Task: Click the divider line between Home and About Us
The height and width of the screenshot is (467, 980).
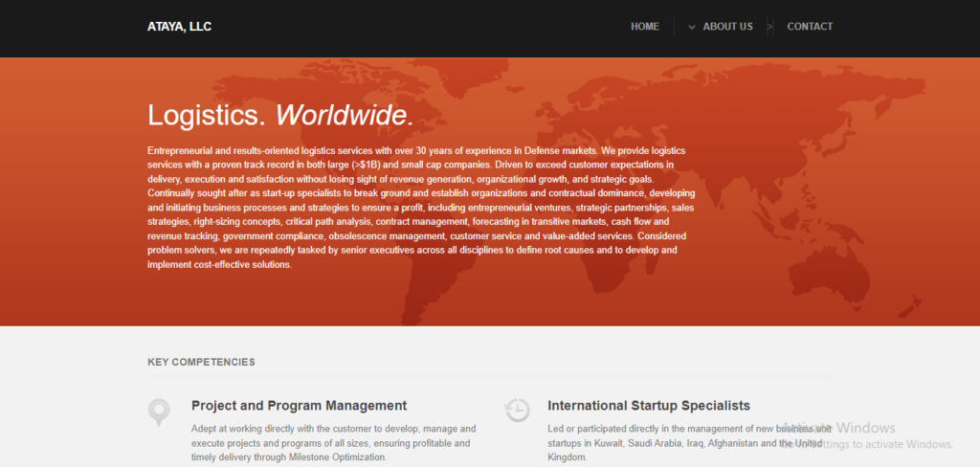Action: point(675,27)
